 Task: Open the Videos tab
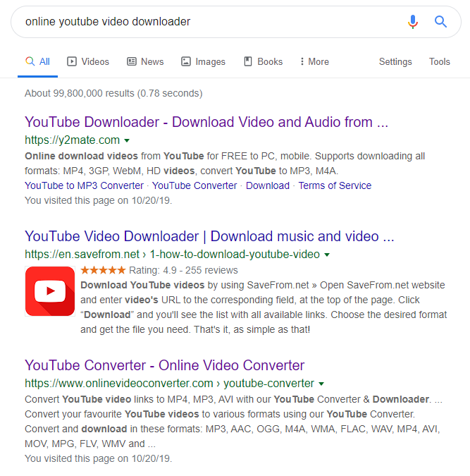[x=88, y=61]
